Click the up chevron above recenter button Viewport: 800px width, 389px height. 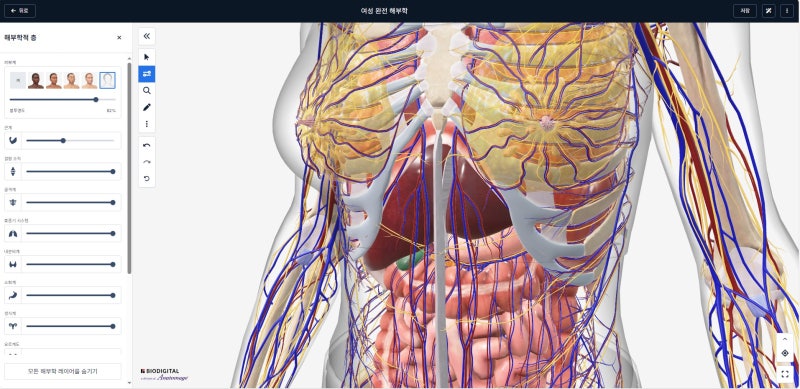pos(785,339)
